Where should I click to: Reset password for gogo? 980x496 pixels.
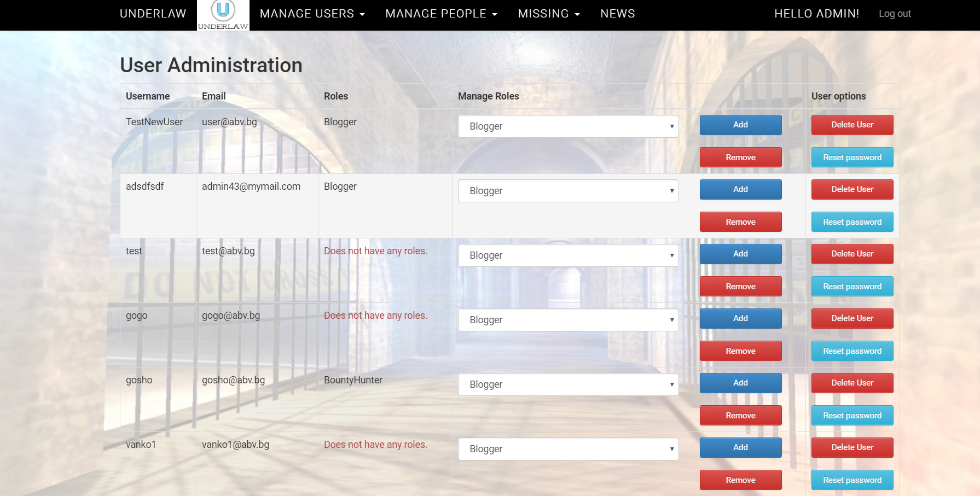pyautogui.click(x=852, y=351)
